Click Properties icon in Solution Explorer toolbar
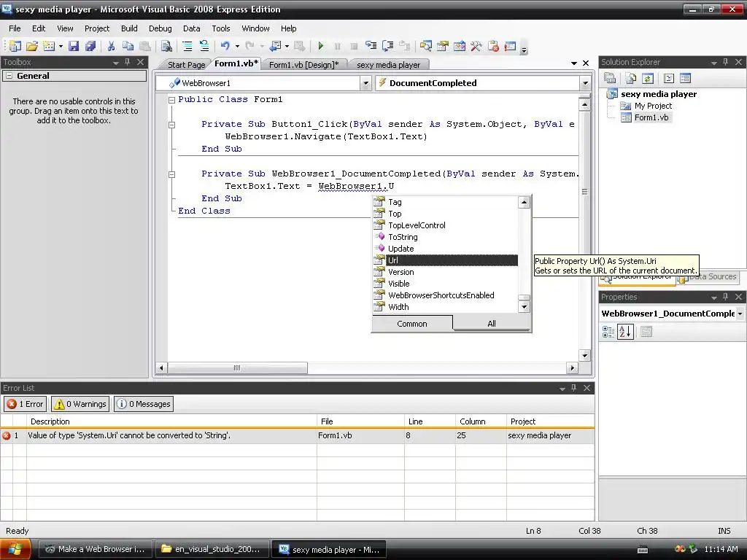This screenshot has height=560, width=747. 610,78
